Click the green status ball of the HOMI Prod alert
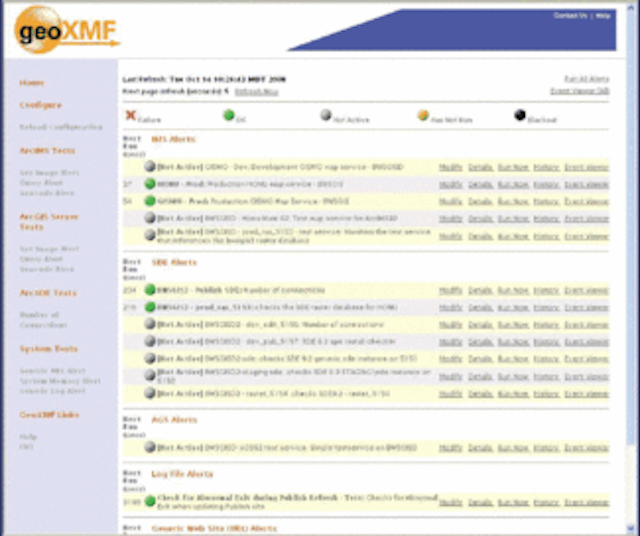 point(150,184)
